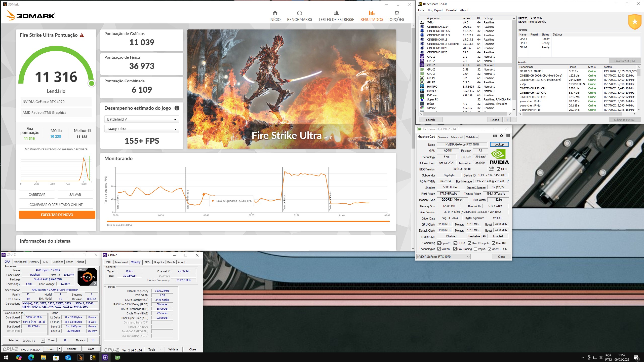The image size is (644, 362).
Task: Click the 3DMark results vertical scrollbar
Action: [x=413, y=88]
